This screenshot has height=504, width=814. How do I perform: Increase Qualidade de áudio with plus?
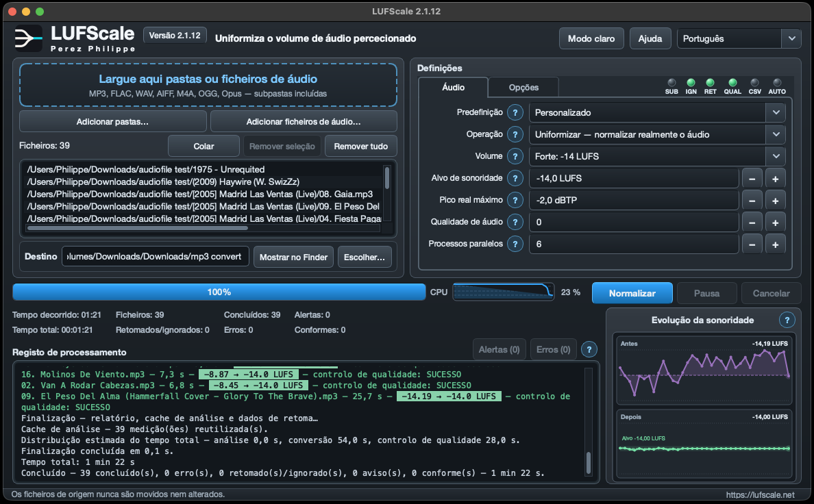(x=775, y=222)
